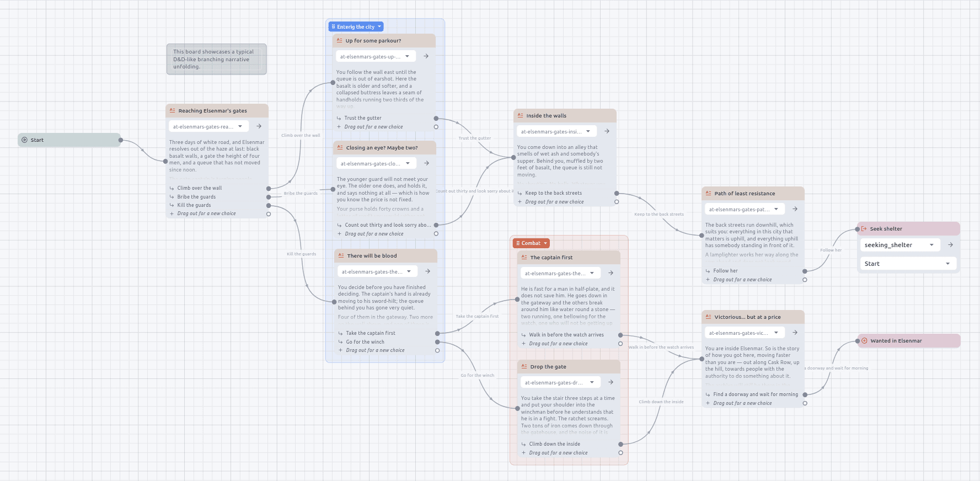Select the Start node

(x=69, y=140)
